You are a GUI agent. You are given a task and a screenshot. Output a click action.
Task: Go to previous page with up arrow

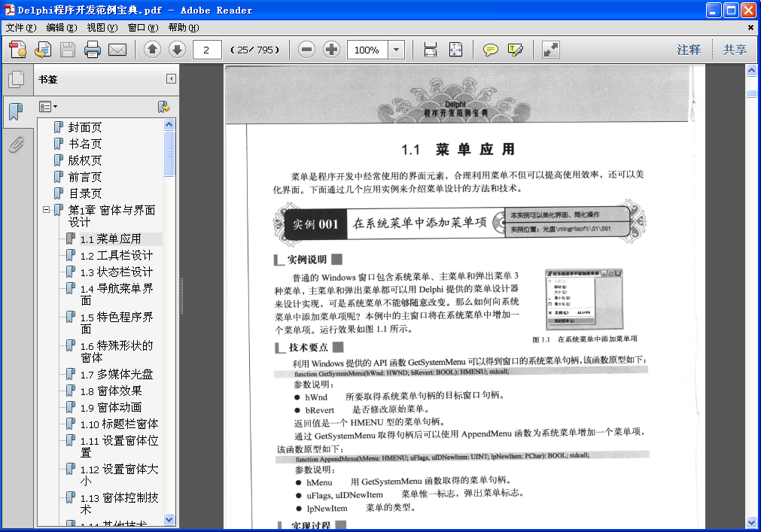(x=152, y=50)
